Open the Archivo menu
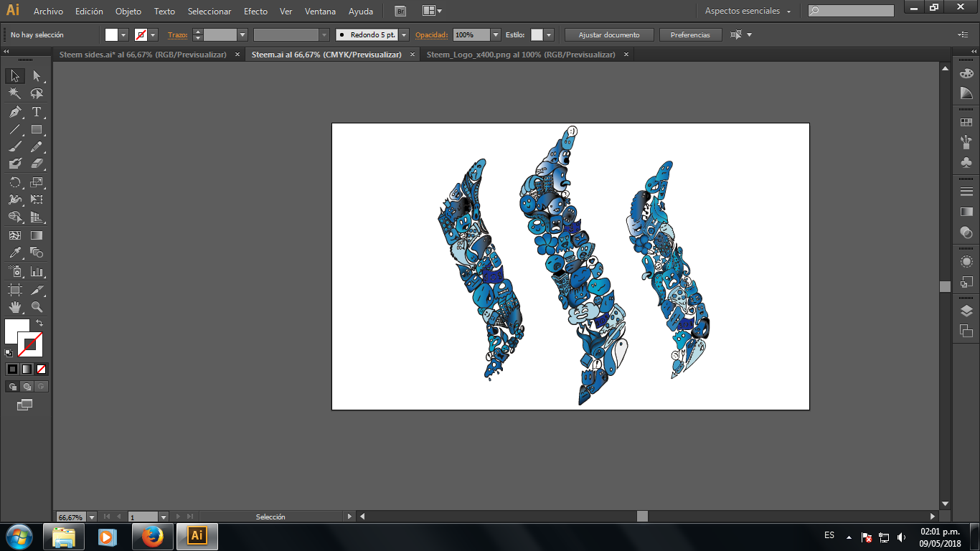This screenshot has width=980, height=551. tap(48, 11)
